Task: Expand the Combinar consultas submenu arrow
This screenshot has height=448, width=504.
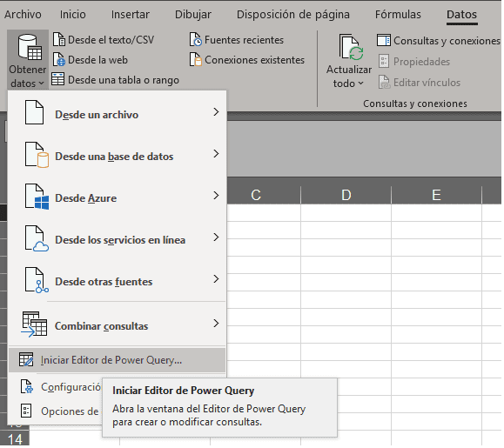Action: [217, 324]
